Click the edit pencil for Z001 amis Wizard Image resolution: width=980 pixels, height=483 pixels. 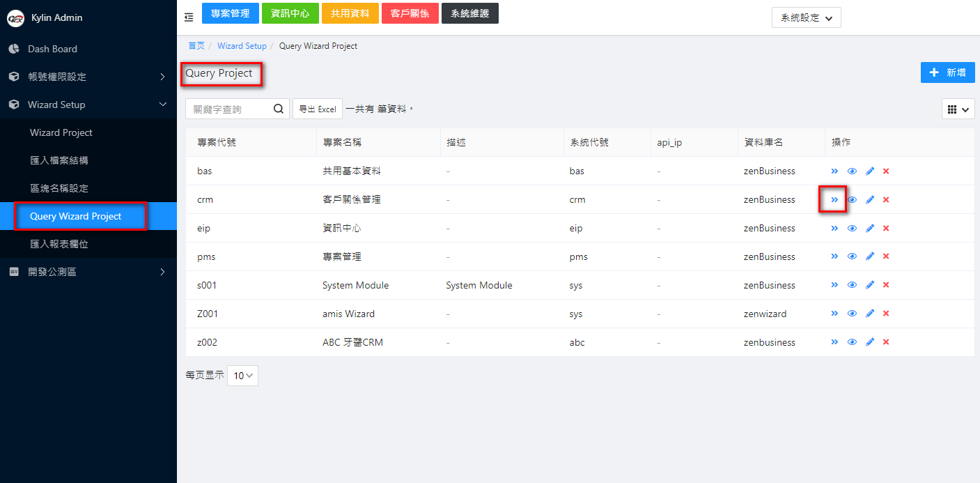click(869, 314)
